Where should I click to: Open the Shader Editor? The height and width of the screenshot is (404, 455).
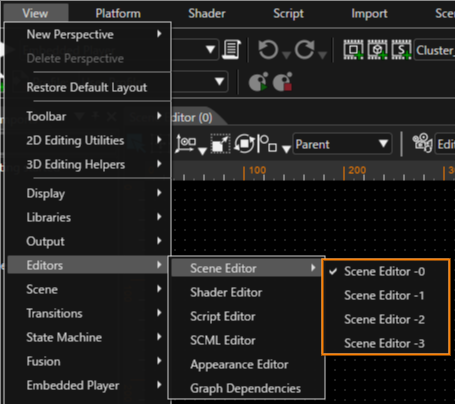(246, 292)
